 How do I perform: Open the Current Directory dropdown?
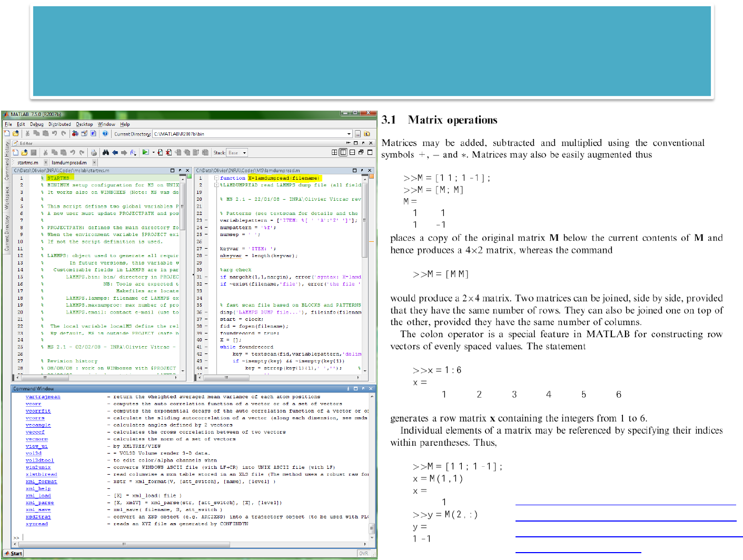click(349, 134)
